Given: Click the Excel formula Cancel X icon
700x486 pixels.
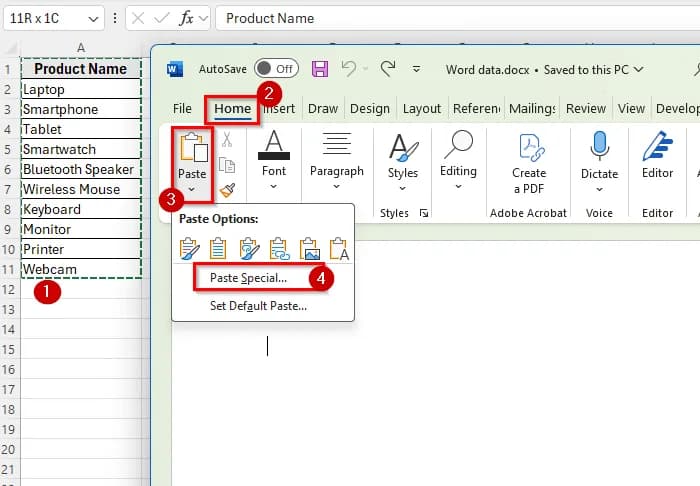Looking at the screenshot, I should tap(138, 18).
